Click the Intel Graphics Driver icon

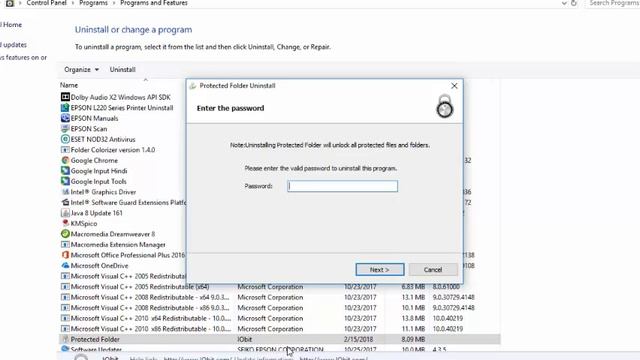[65, 192]
